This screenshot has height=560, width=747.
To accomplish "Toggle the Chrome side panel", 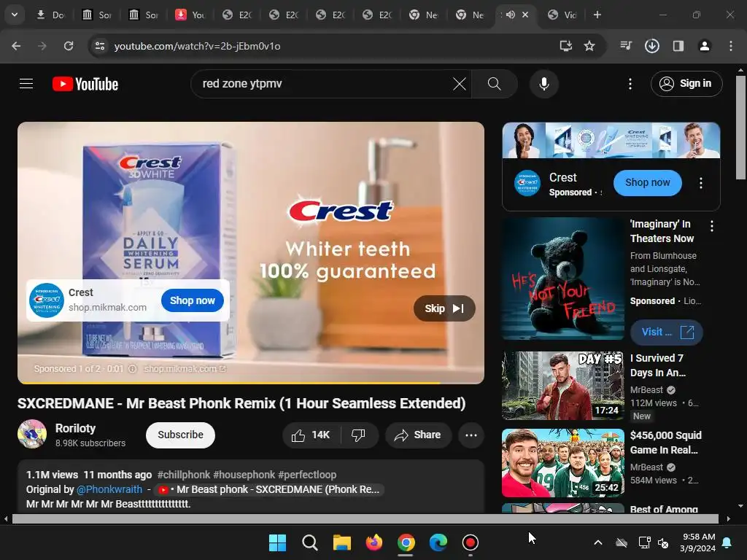I will [x=678, y=46].
